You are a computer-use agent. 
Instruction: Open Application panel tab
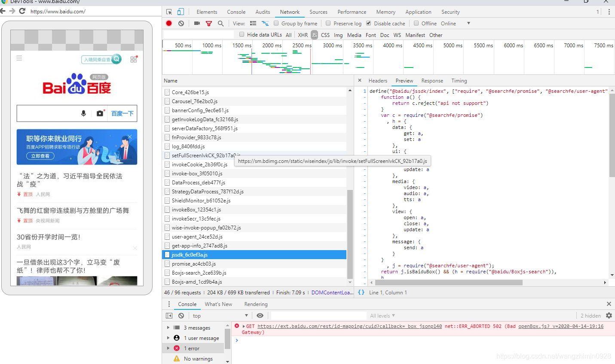(418, 12)
